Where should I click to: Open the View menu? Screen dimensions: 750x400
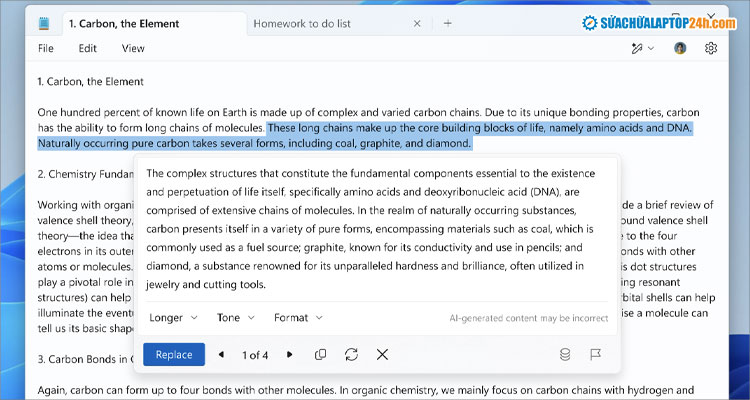(133, 48)
